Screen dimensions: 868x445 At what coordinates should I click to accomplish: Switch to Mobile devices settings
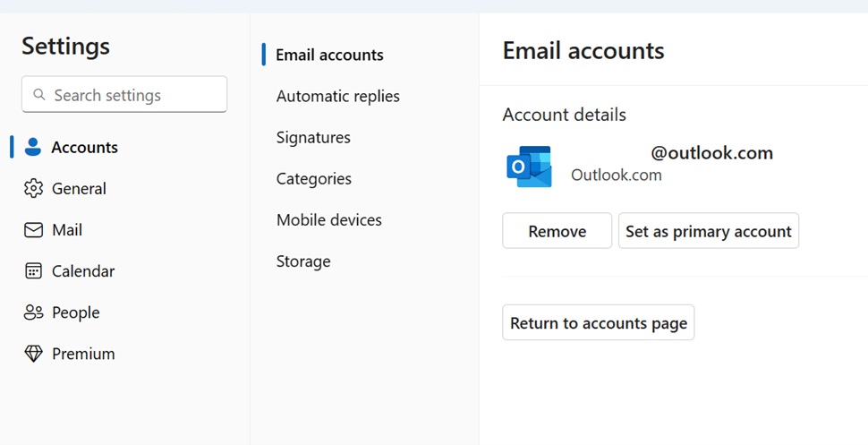(328, 219)
